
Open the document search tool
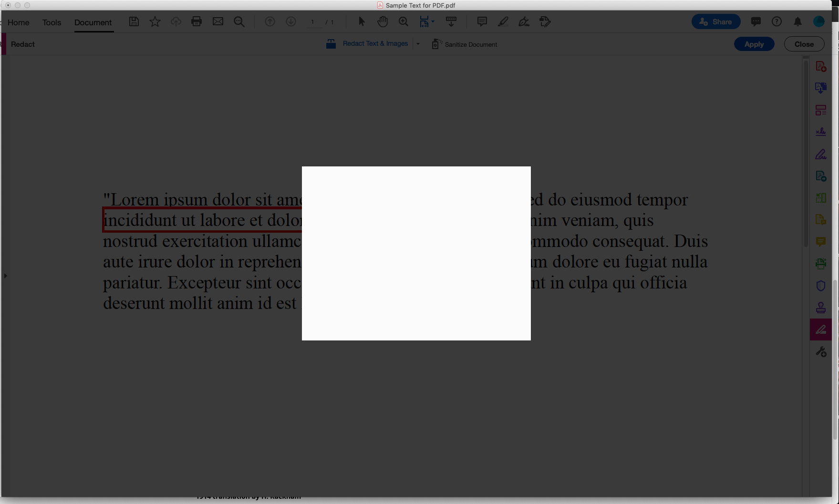(x=238, y=21)
